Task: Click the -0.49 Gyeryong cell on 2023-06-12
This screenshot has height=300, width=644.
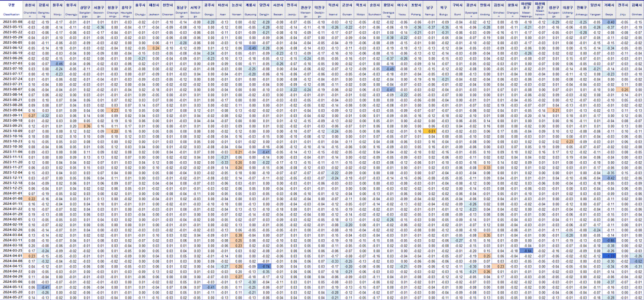Action: (251, 48)
